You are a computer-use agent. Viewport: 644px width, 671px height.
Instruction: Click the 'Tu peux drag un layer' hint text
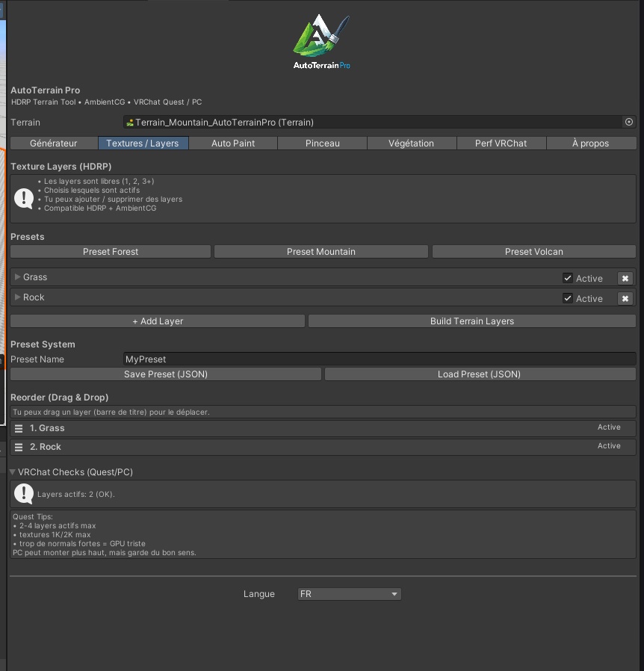[111, 412]
